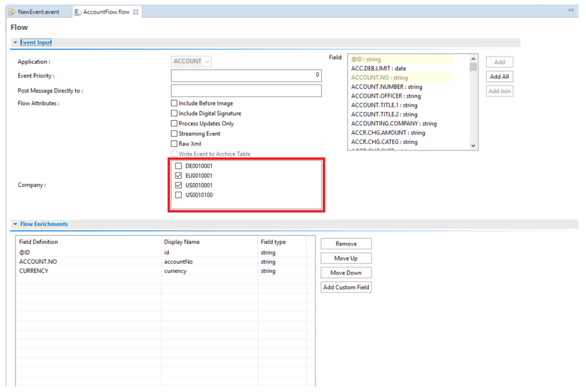
Task: Tick the DE0010001 company checkbox
Action: (x=178, y=166)
